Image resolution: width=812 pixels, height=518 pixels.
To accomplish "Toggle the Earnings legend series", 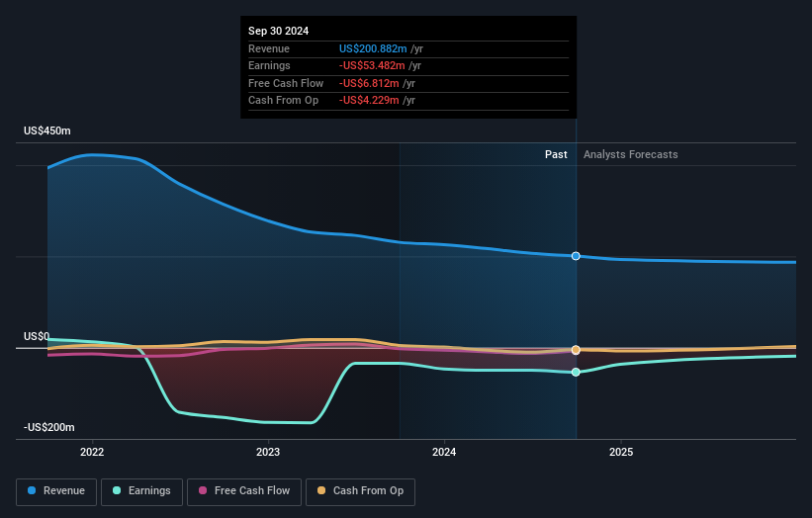I will 141,491.
